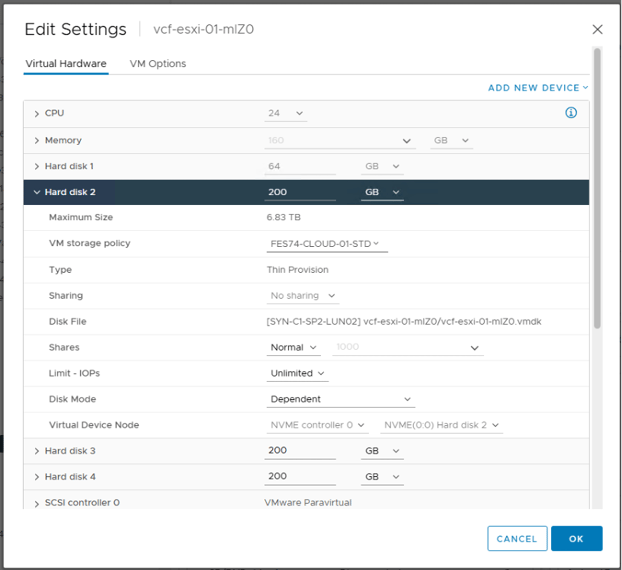Click the OK button
This screenshot has width=622, height=570.
[576, 539]
